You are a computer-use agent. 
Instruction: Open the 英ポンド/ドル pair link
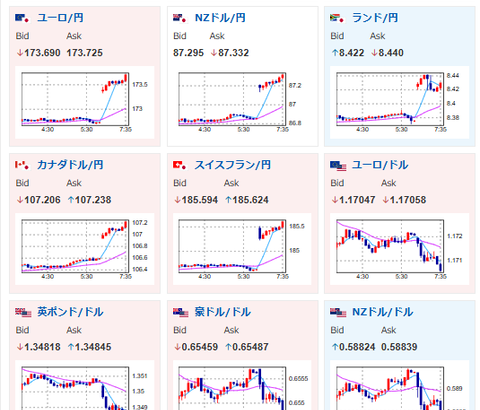click(70, 312)
